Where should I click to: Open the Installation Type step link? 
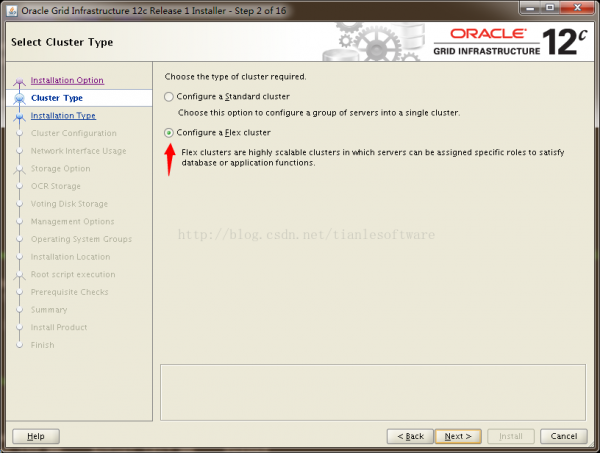(x=63, y=116)
